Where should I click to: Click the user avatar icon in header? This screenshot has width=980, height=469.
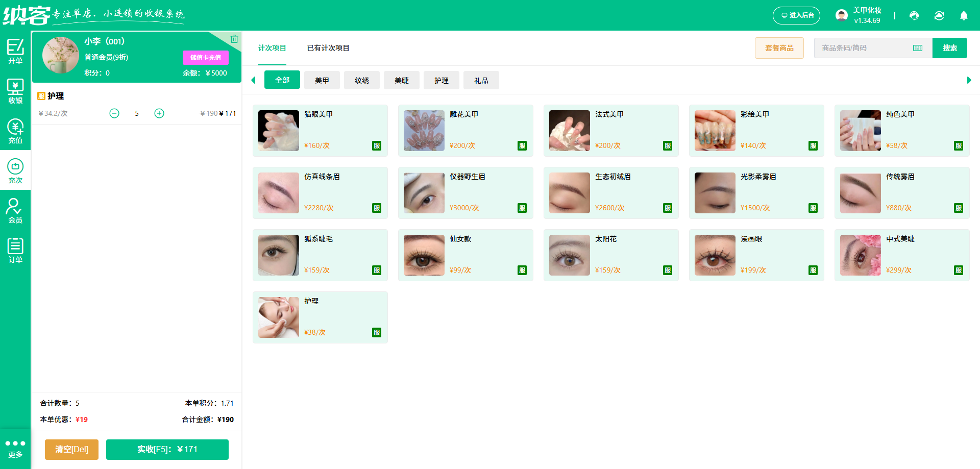pos(842,15)
